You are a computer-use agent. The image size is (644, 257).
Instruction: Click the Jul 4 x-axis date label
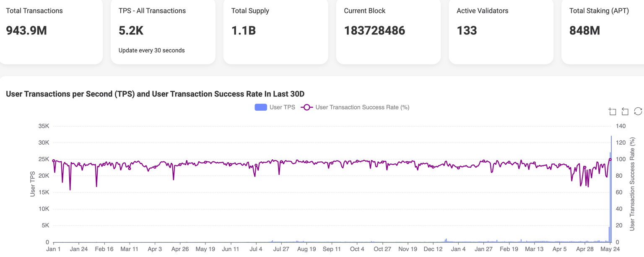[255, 249]
